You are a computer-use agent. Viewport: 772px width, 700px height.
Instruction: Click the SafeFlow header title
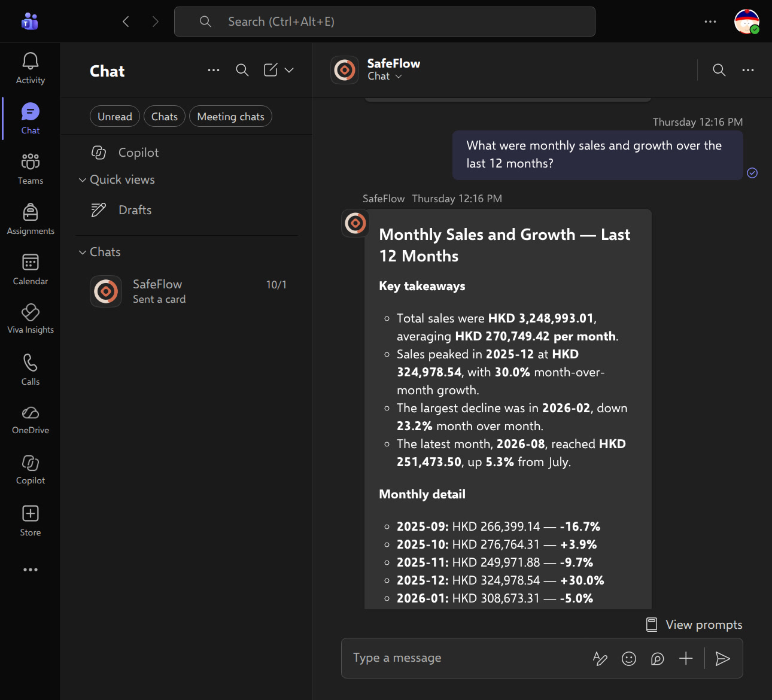(394, 63)
